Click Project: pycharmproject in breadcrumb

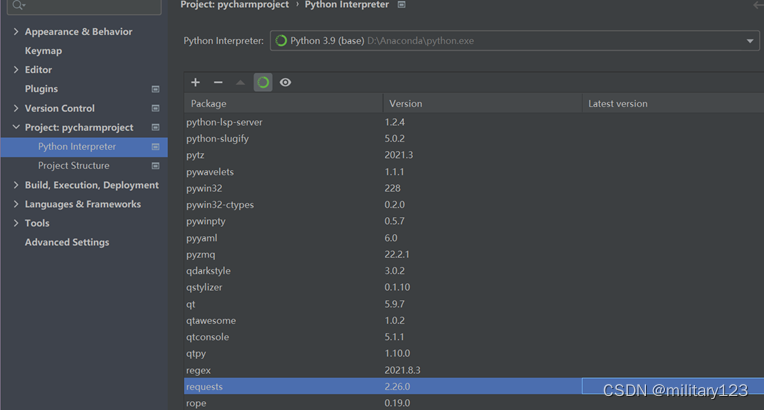click(234, 4)
